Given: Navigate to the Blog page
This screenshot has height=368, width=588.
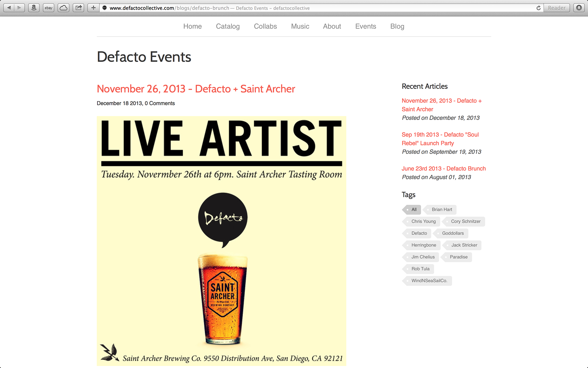Looking at the screenshot, I should 397,26.
